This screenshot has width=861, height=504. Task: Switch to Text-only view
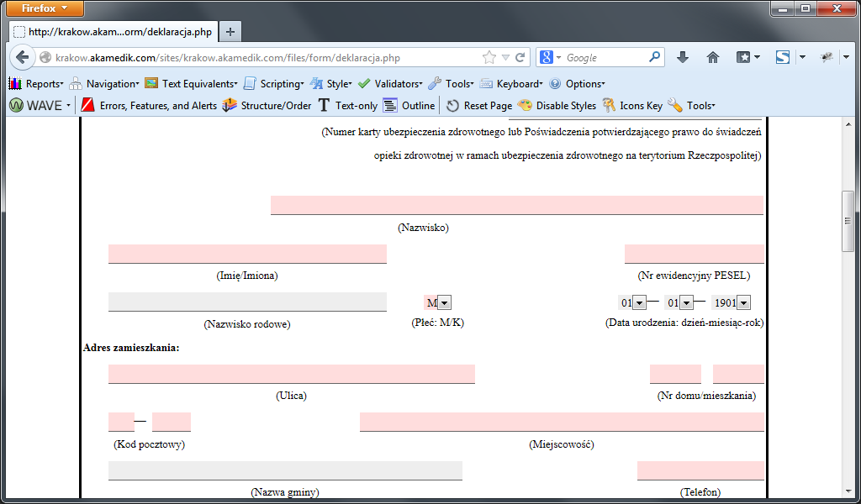point(347,105)
